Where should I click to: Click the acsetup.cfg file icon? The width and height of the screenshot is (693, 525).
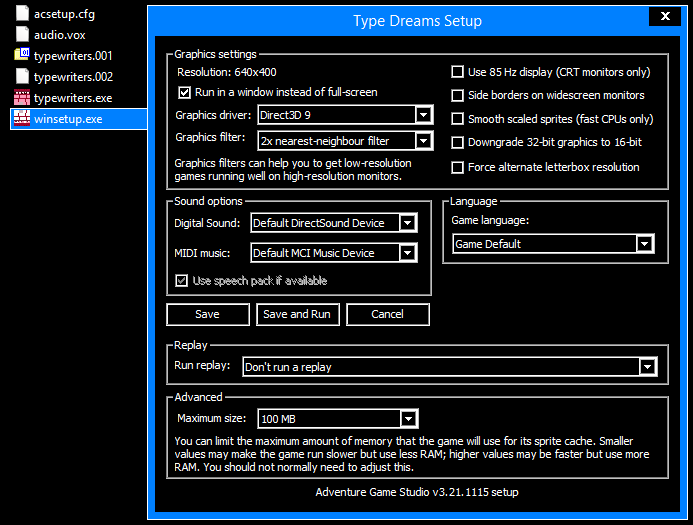[x=22, y=14]
